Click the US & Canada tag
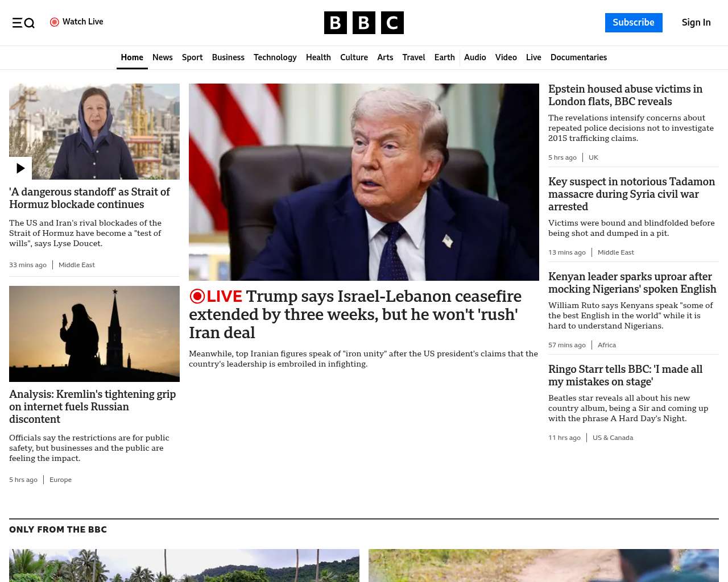This screenshot has height=582, width=728. tap(613, 438)
